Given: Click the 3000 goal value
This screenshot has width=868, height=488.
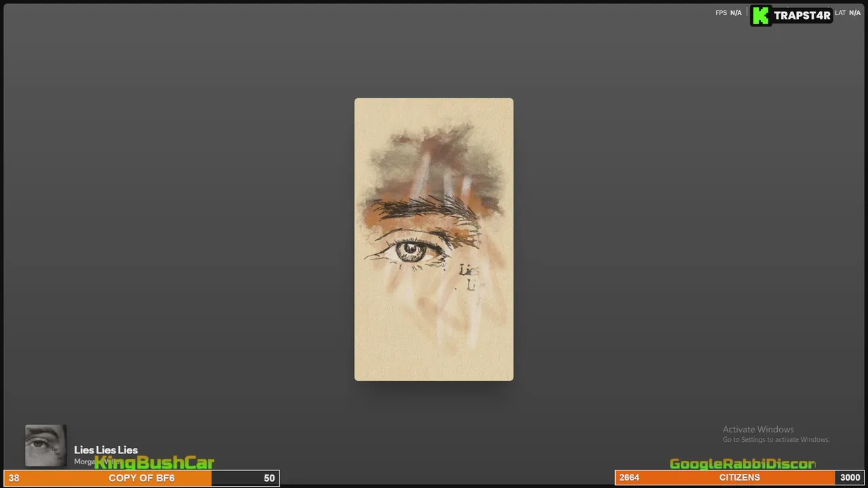Looking at the screenshot, I should (850, 478).
